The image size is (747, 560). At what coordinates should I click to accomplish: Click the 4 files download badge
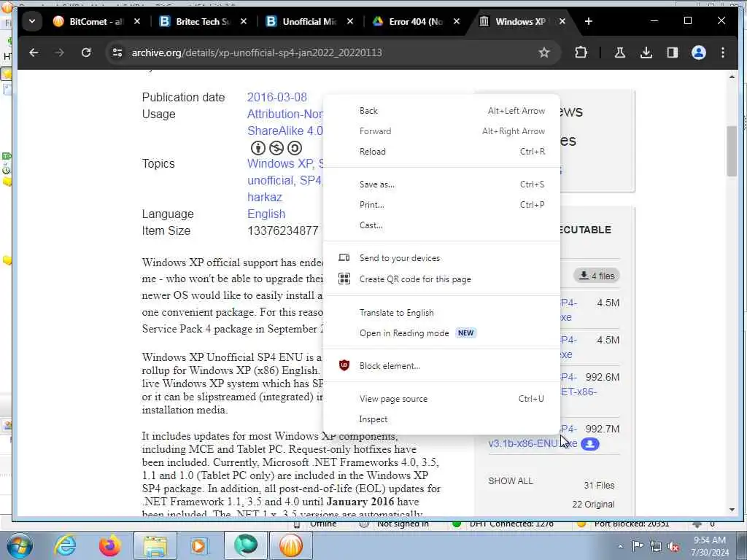(597, 276)
